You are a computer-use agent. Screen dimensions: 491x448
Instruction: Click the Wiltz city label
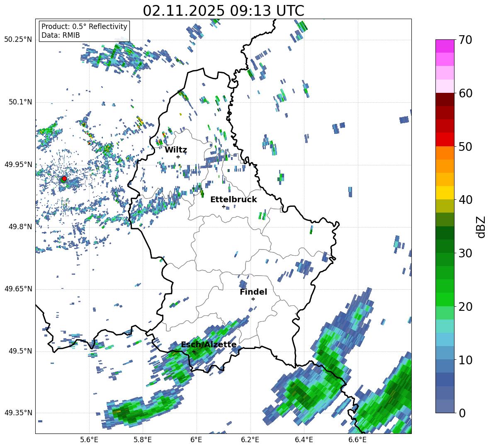176,150
